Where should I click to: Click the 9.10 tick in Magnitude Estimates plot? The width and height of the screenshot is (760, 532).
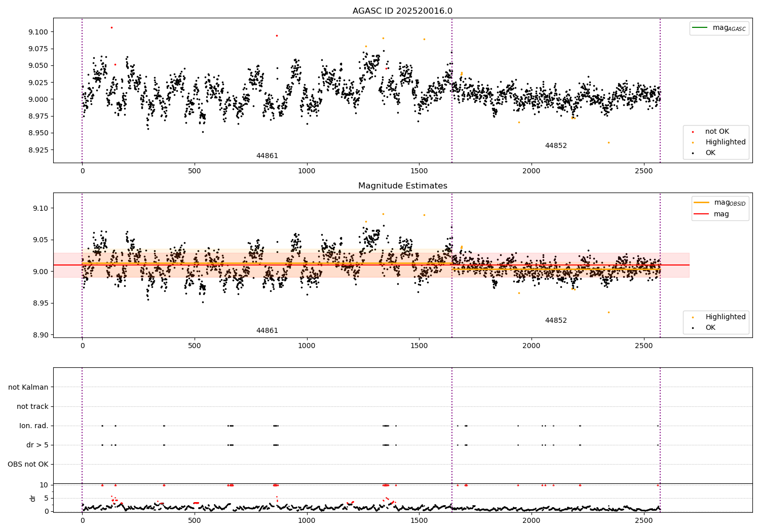(x=41, y=208)
